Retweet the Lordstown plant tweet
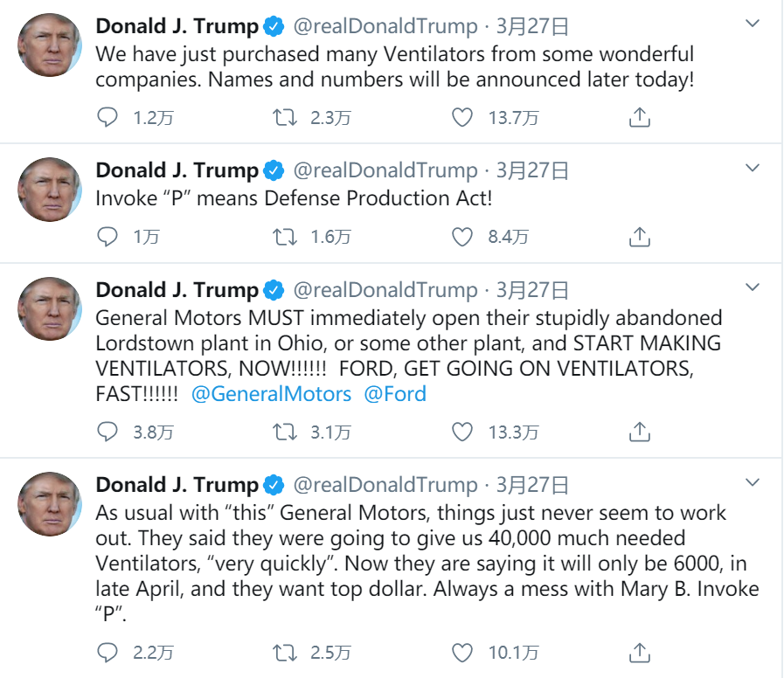Image resolution: width=784 pixels, height=678 pixels. pyautogui.click(x=285, y=432)
